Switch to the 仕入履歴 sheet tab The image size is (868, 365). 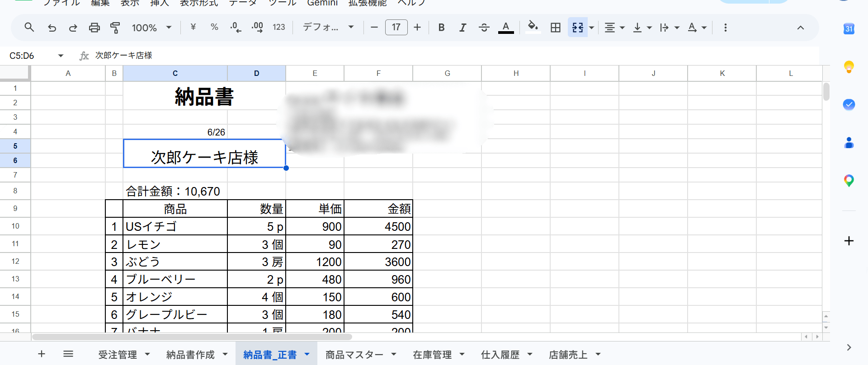(x=500, y=355)
